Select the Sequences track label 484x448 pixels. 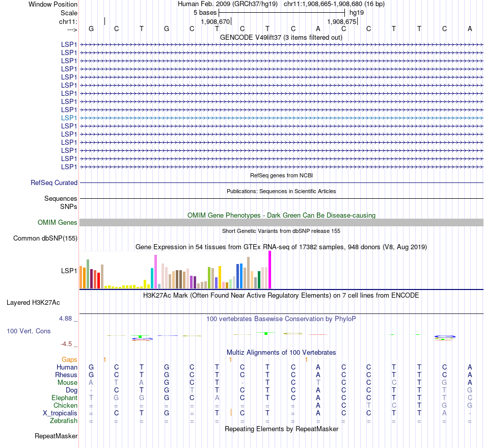[x=61, y=199]
